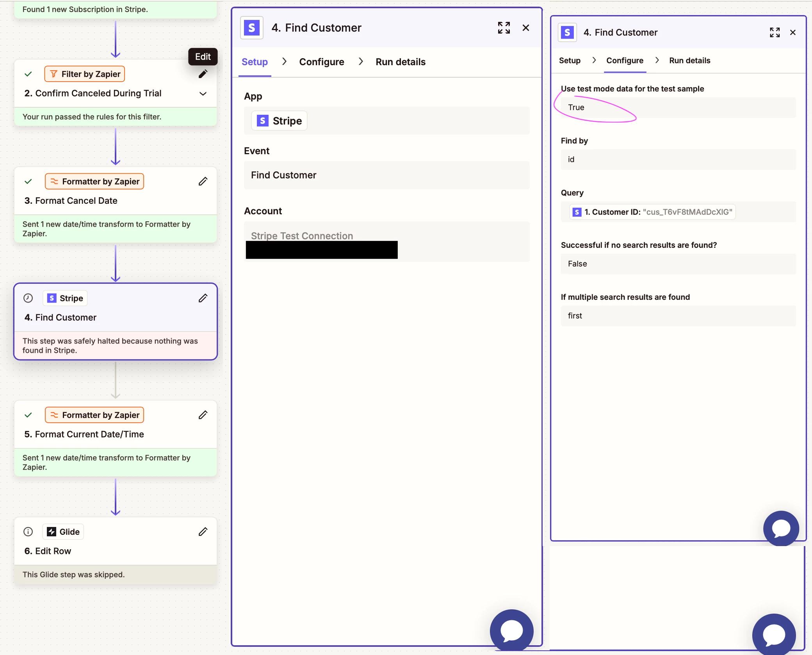Click the edit pencil on Filter by Zapier step

coord(203,74)
